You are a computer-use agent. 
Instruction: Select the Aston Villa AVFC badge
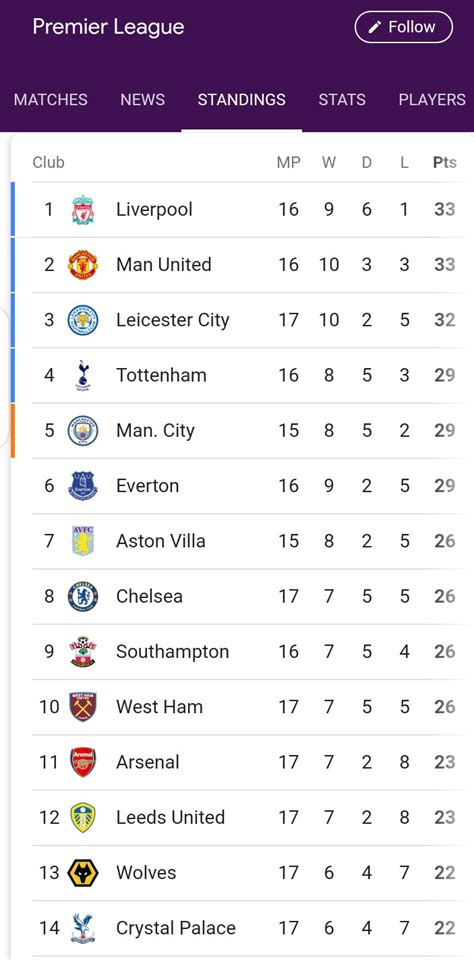[83, 541]
